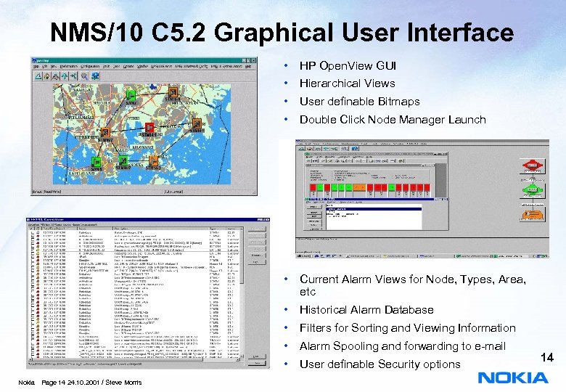Click the globe icon in node manager screenshot toolbar

(x=355, y=148)
